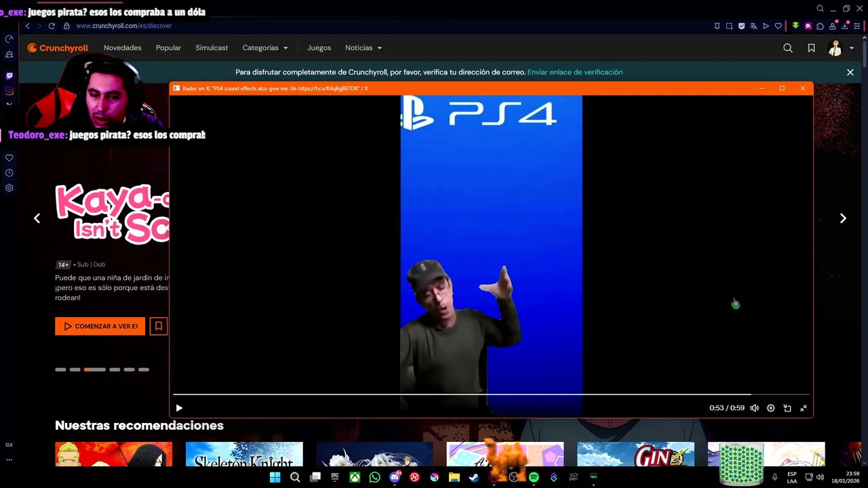Viewport: 868px width, 488px height.
Task: Select the first carousel indicator dot
Action: pyautogui.click(x=60, y=369)
